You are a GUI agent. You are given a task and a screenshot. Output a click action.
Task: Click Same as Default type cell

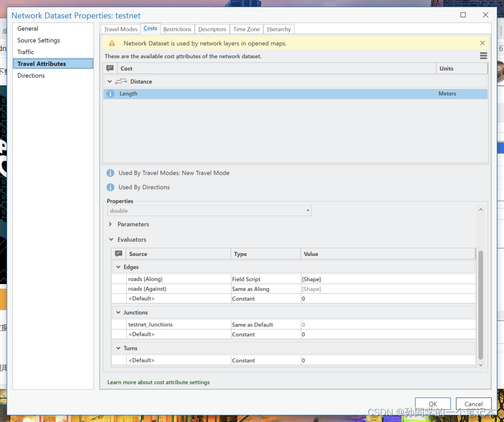(265, 324)
